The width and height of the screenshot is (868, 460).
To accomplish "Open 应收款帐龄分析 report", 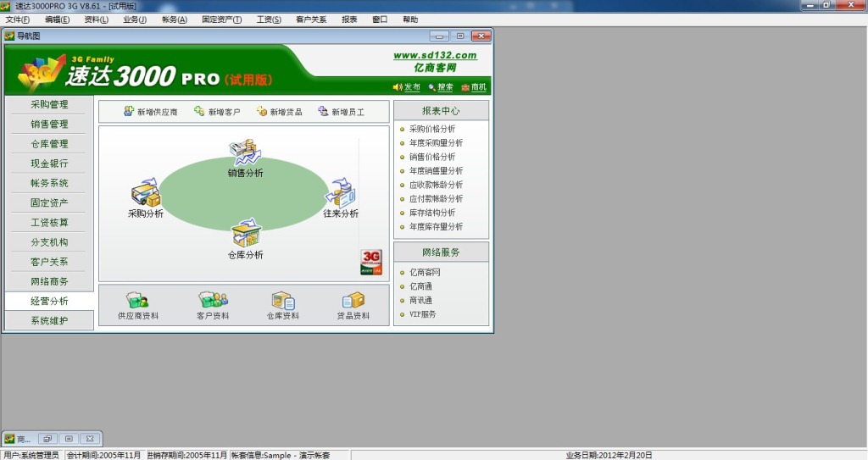I will [436, 185].
